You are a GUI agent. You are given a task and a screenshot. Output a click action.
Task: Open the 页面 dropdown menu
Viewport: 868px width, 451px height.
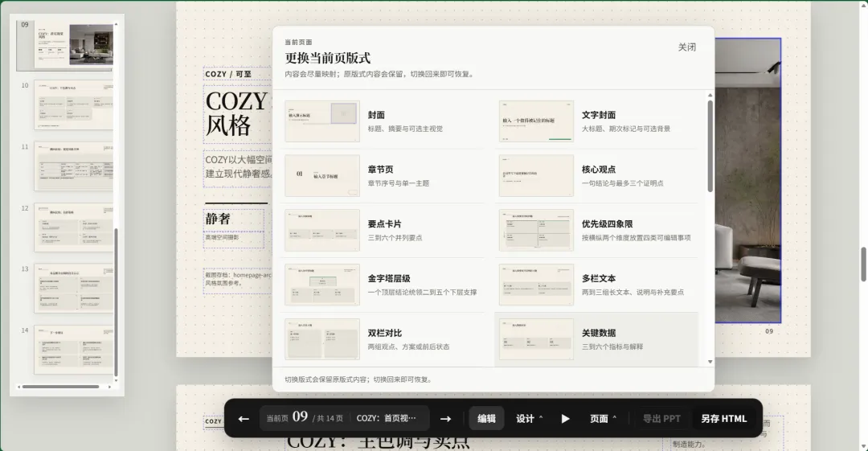[x=603, y=419]
